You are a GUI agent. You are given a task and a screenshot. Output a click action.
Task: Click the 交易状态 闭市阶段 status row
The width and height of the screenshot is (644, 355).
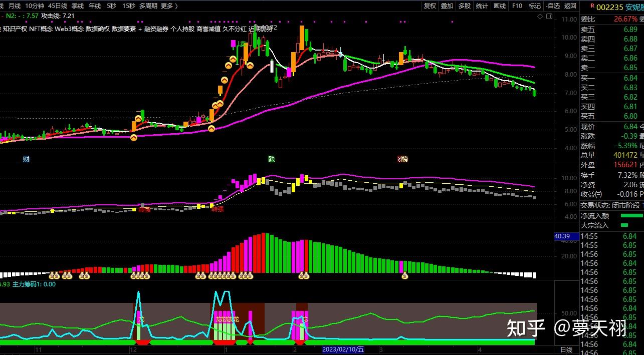[x=611, y=205]
